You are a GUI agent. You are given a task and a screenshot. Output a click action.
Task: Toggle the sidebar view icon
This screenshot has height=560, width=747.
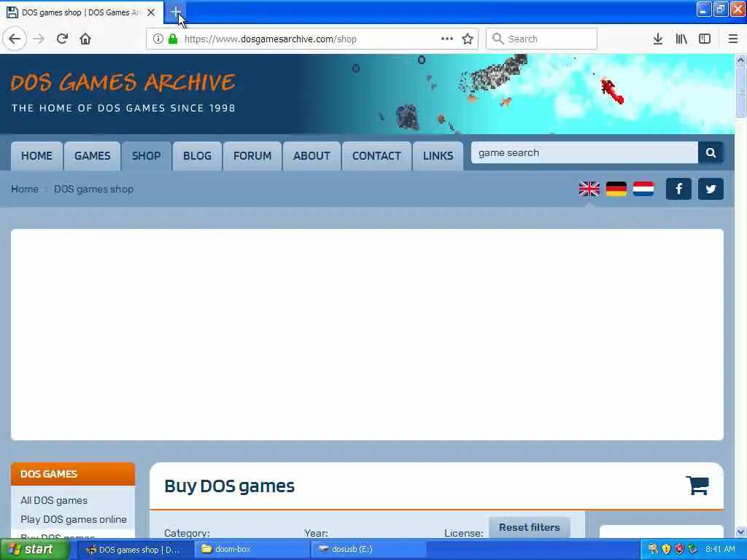pyautogui.click(x=705, y=39)
